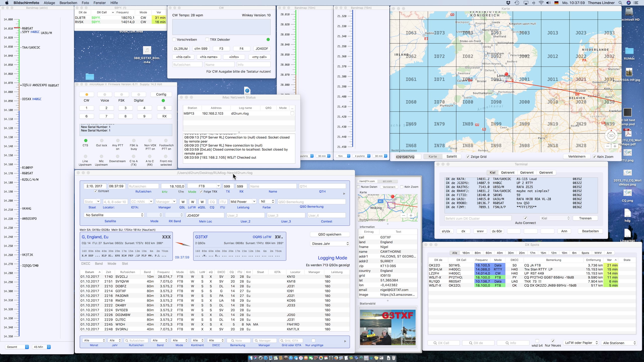Click the G3TXF station picture thumbnail
Image resolution: width=644 pixels, height=362 pixels.
387,327
